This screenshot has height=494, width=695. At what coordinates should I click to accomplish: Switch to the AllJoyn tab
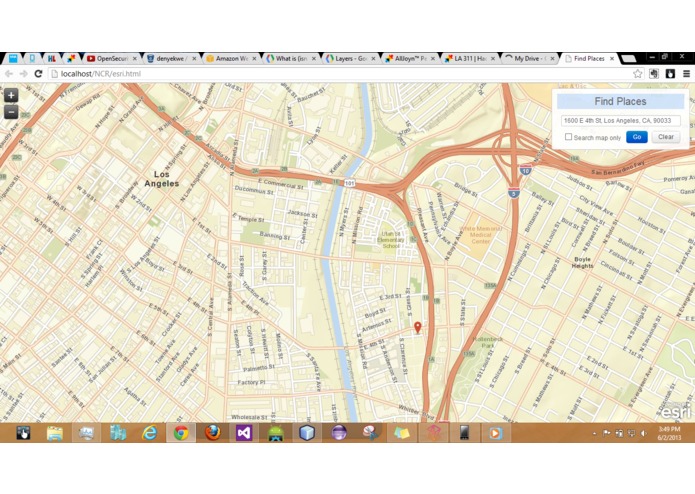point(410,58)
